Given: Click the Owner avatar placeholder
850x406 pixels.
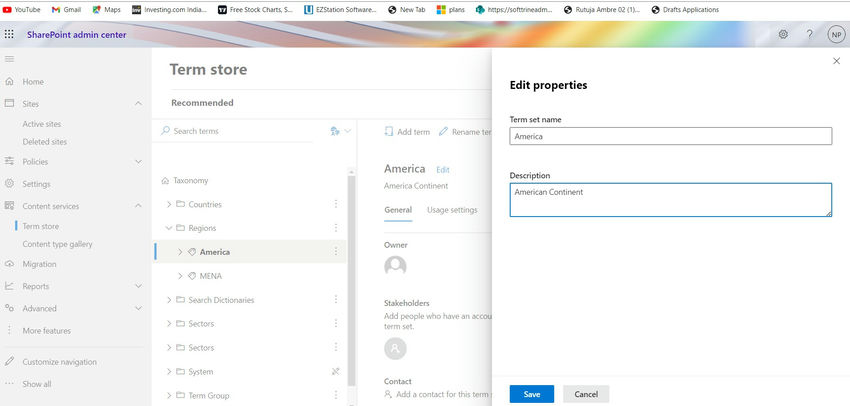Looking at the screenshot, I should [395, 266].
